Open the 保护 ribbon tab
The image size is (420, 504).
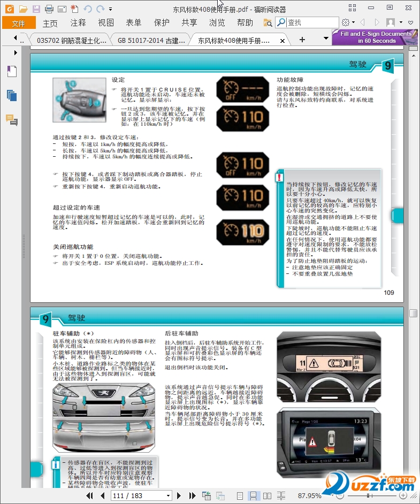pos(162,22)
